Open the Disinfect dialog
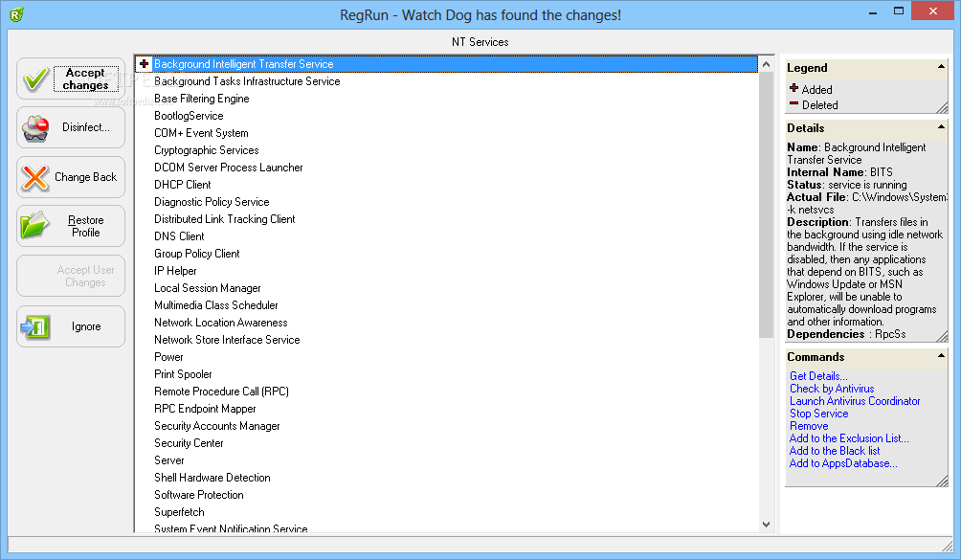Image resolution: width=961 pixels, height=560 pixels. tap(71, 127)
